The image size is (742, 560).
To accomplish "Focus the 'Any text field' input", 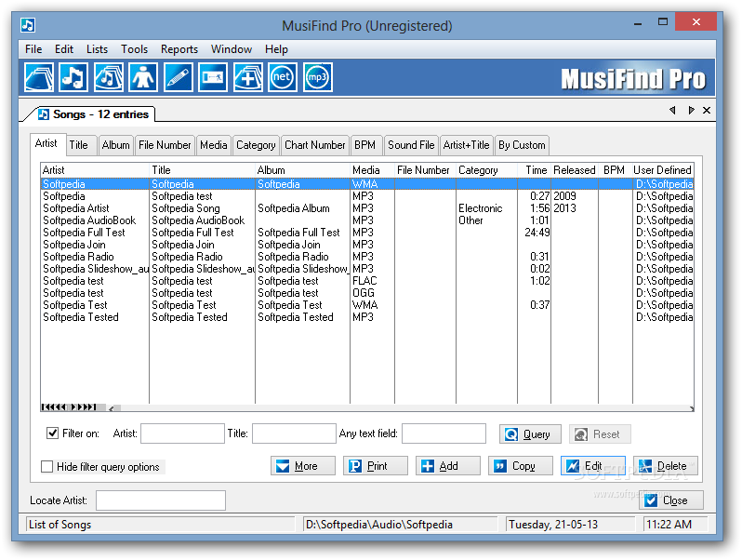I will click(x=444, y=433).
